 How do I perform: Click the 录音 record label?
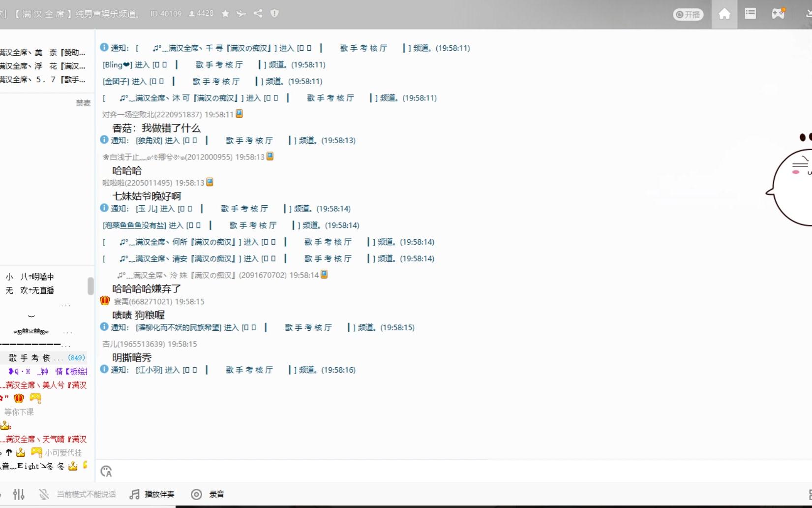(217, 494)
